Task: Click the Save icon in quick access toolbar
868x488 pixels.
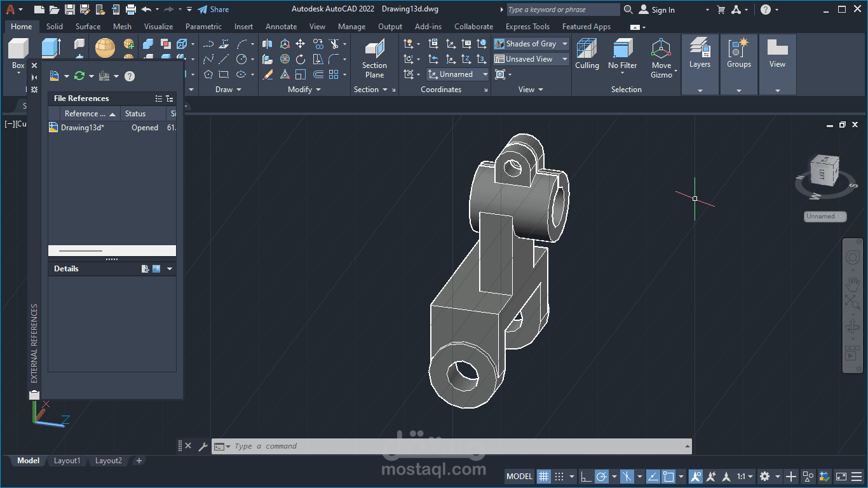Action: (x=70, y=10)
